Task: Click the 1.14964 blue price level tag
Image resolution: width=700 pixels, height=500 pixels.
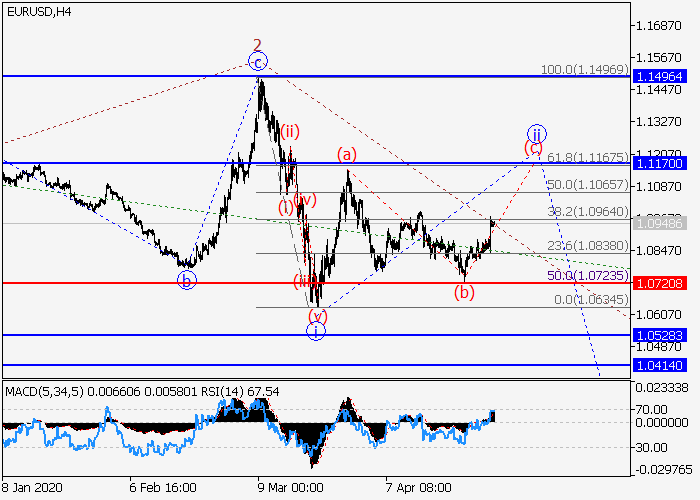Action: [x=660, y=76]
